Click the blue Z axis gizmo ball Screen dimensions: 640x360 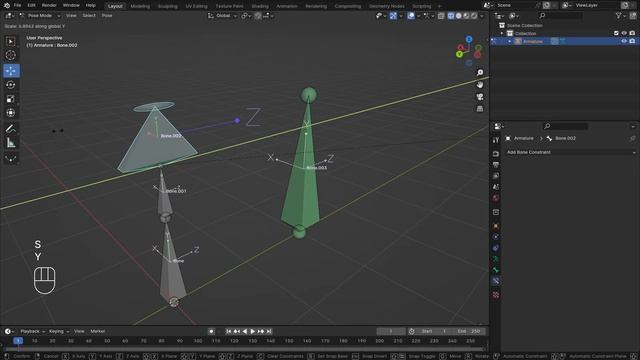(x=469, y=39)
